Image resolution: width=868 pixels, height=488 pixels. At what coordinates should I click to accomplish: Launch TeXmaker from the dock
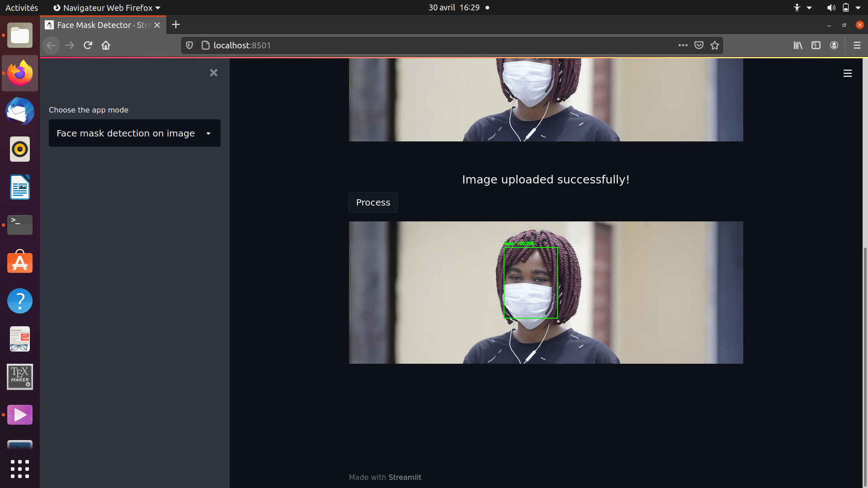pyautogui.click(x=19, y=376)
